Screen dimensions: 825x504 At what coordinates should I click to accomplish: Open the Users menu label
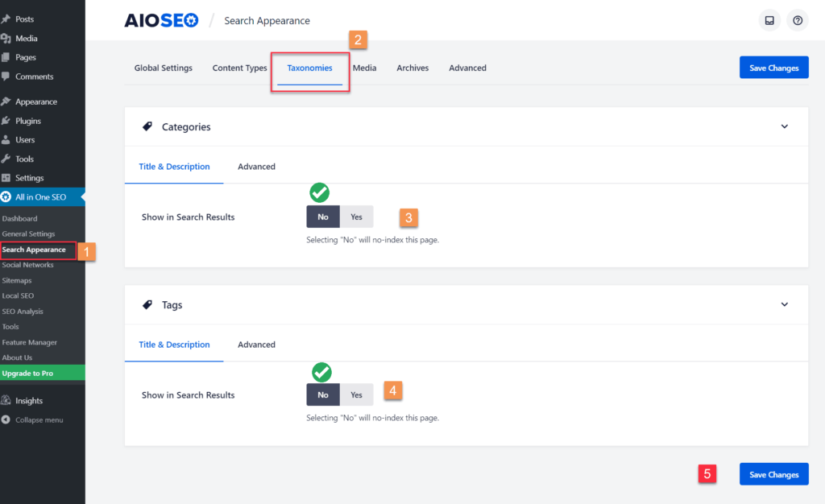(25, 140)
